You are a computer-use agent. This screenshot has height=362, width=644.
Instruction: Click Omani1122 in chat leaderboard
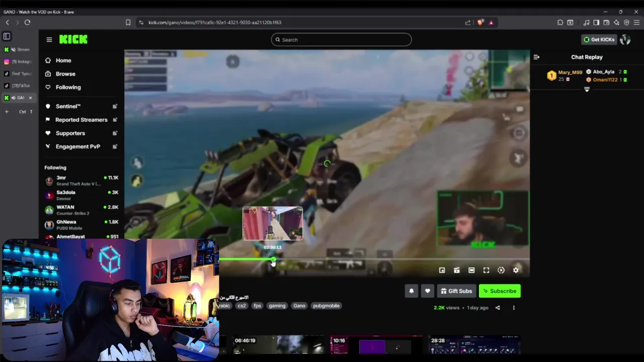click(605, 79)
